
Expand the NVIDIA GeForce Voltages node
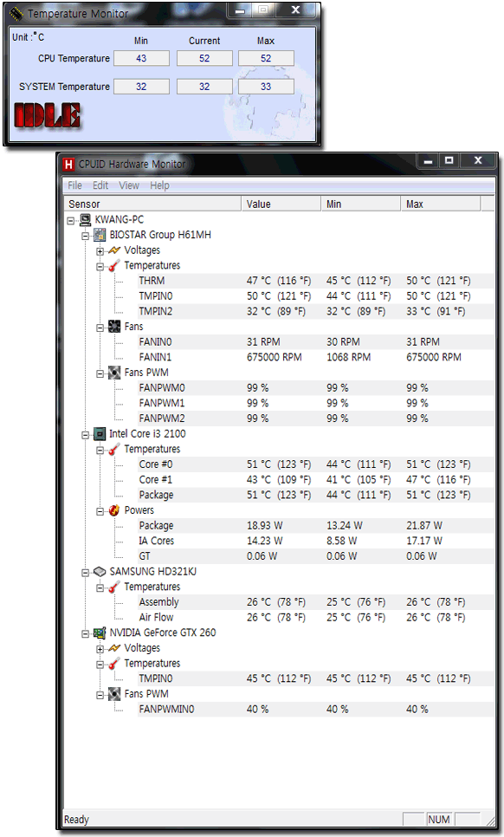pos(100,649)
